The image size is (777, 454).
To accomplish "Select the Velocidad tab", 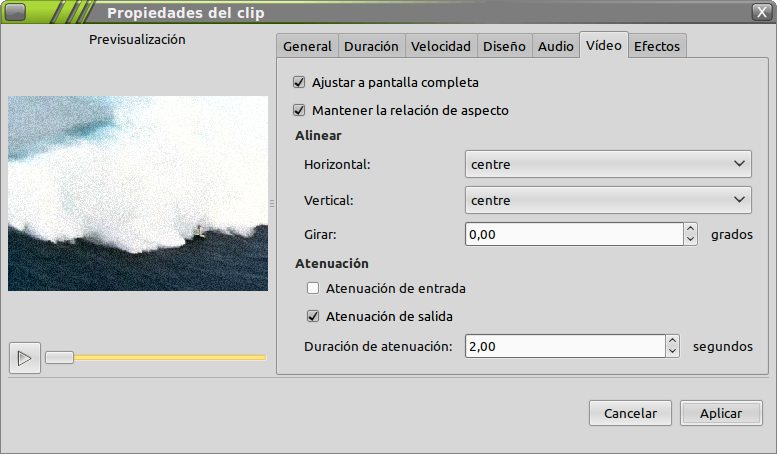I will [x=441, y=46].
